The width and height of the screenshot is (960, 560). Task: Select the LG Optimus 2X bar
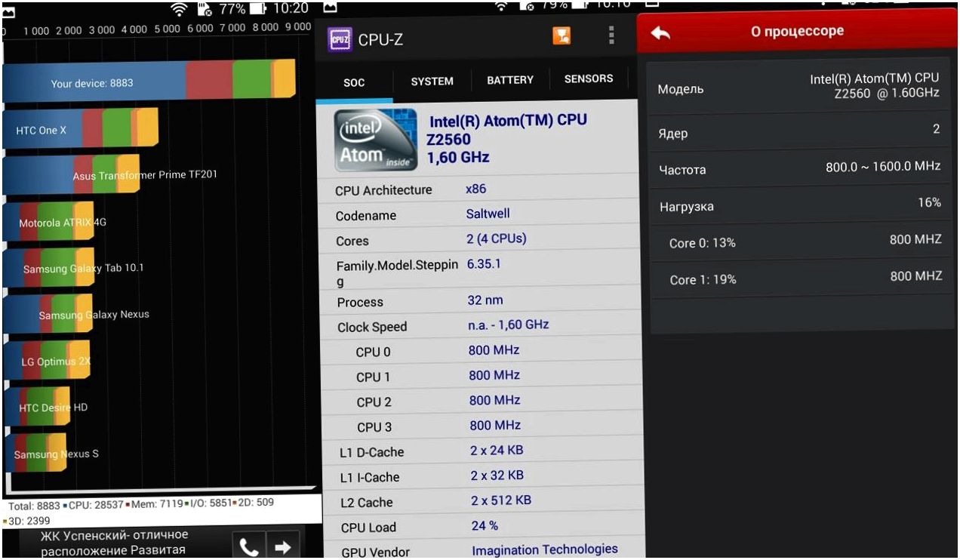pos(47,361)
